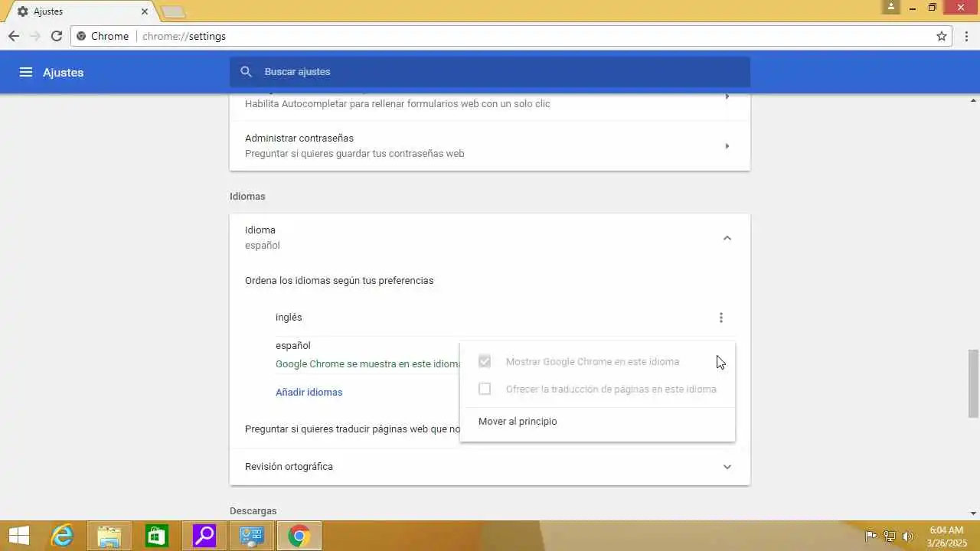Close the Ajustes tab
Viewport: 980px width, 551px height.
pos(145,11)
